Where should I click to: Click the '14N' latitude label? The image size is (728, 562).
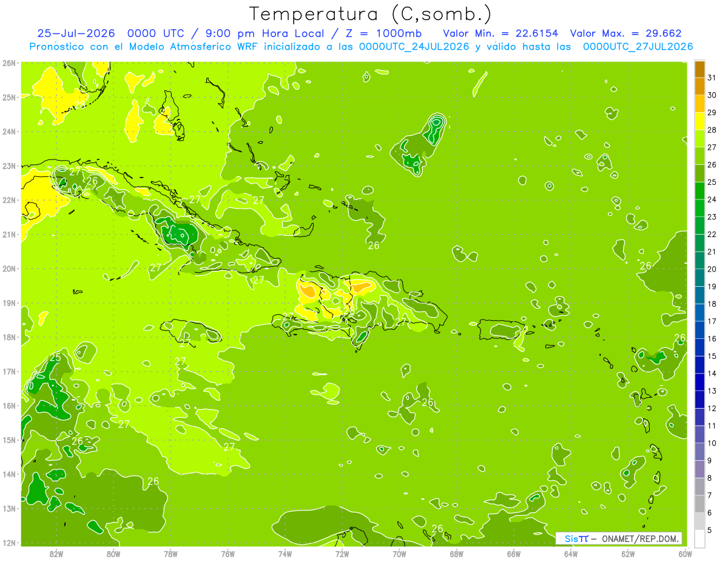click(8, 474)
